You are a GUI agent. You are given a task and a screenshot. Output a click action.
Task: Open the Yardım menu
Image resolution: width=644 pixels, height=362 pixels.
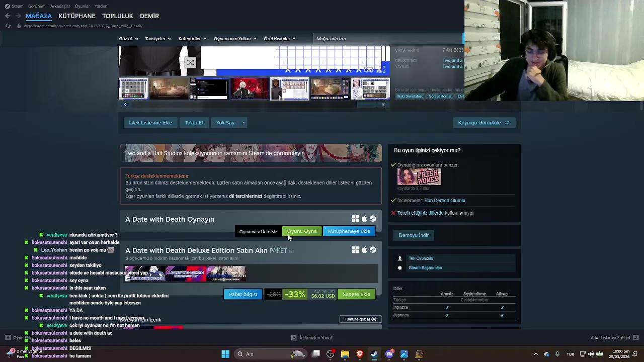(x=101, y=6)
